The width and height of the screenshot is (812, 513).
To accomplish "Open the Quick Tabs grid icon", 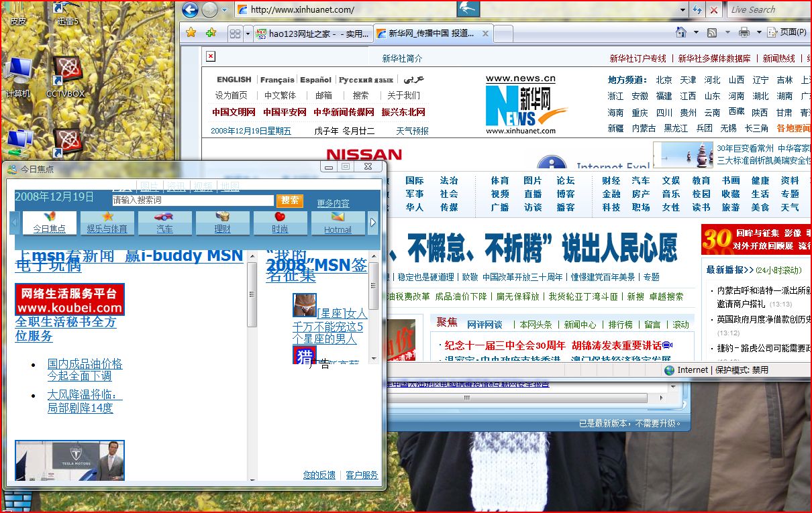I will 235,33.
